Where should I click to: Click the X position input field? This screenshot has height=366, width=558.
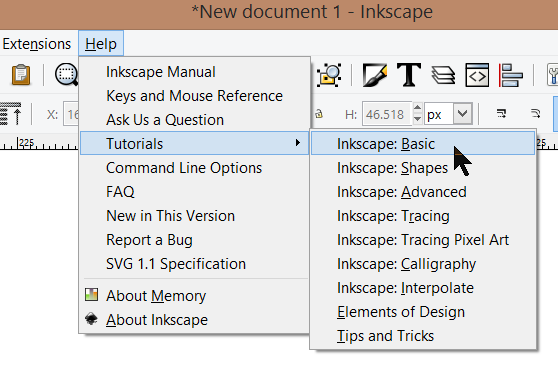71,114
